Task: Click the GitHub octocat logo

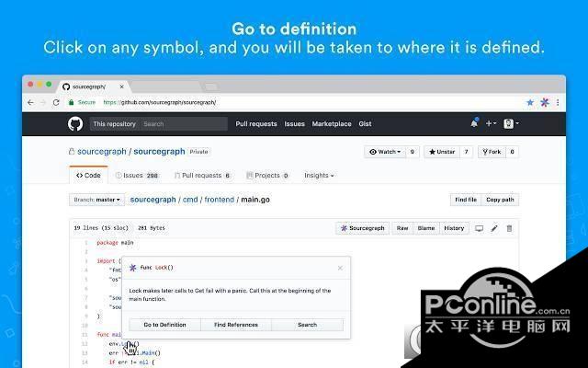Action: 75,123
